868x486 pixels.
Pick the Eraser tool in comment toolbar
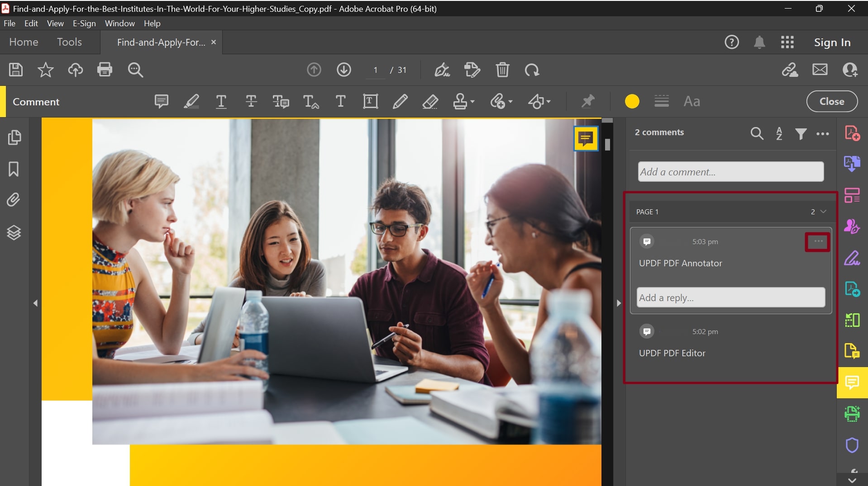click(x=431, y=101)
